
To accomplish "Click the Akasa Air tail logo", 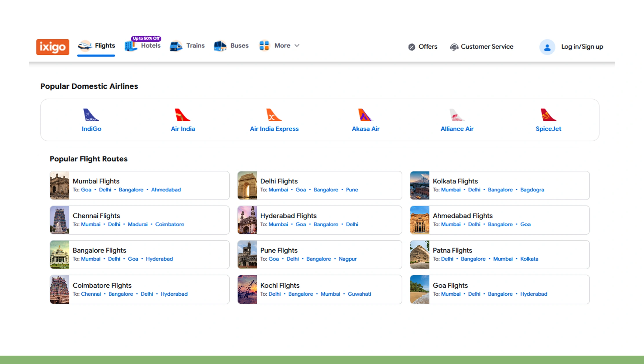I will coord(365,115).
